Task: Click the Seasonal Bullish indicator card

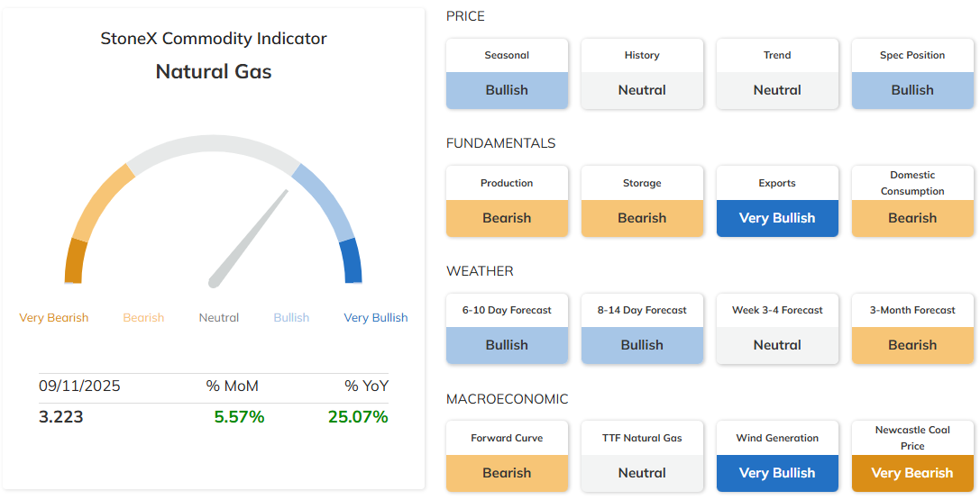Action: [507, 74]
